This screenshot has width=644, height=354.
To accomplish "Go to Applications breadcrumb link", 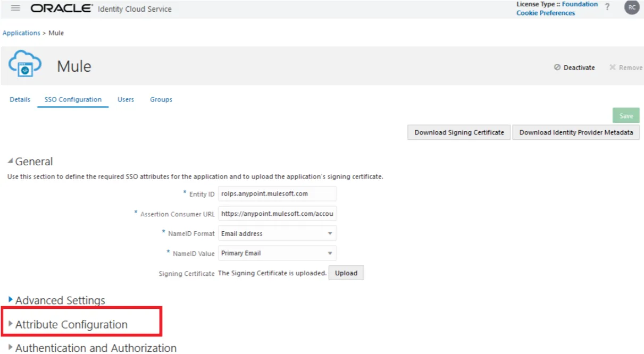I will [21, 33].
